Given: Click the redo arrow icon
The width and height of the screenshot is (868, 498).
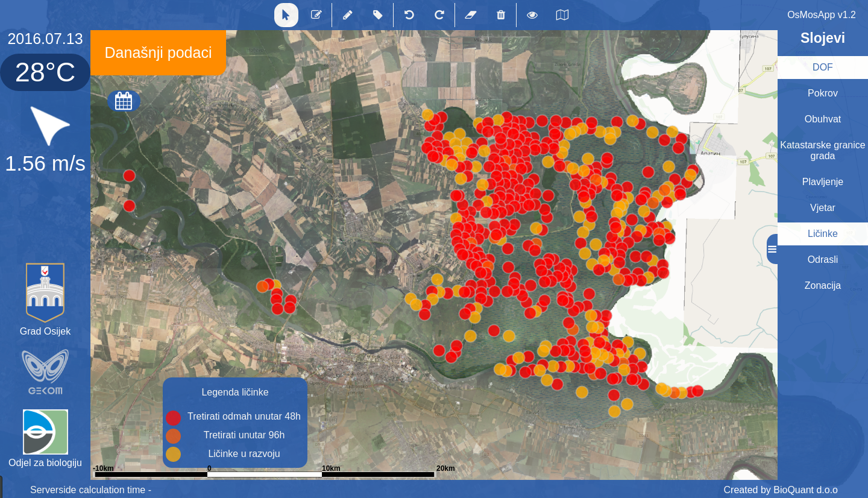Looking at the screenshot, I should click(x=439, y=15).
